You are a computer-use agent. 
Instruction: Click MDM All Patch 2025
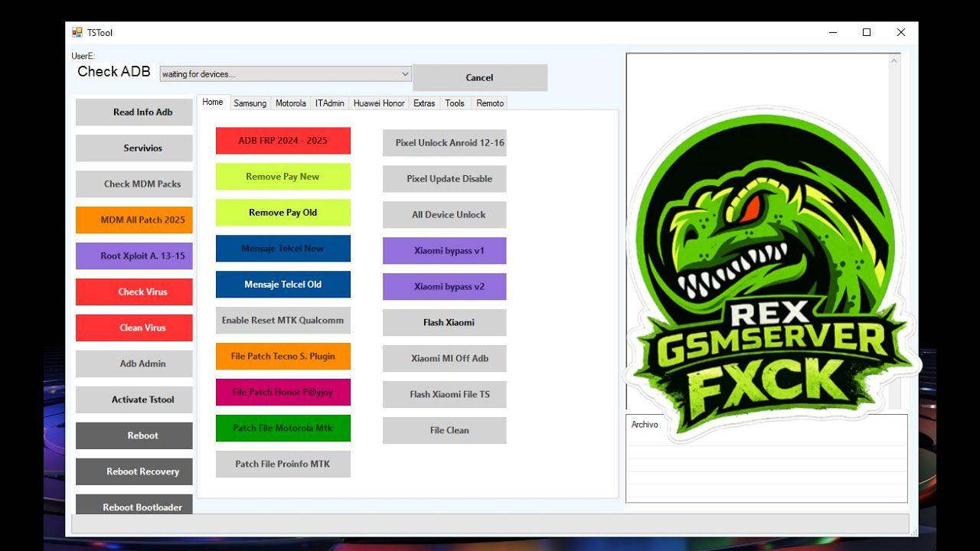coord(134,220)
